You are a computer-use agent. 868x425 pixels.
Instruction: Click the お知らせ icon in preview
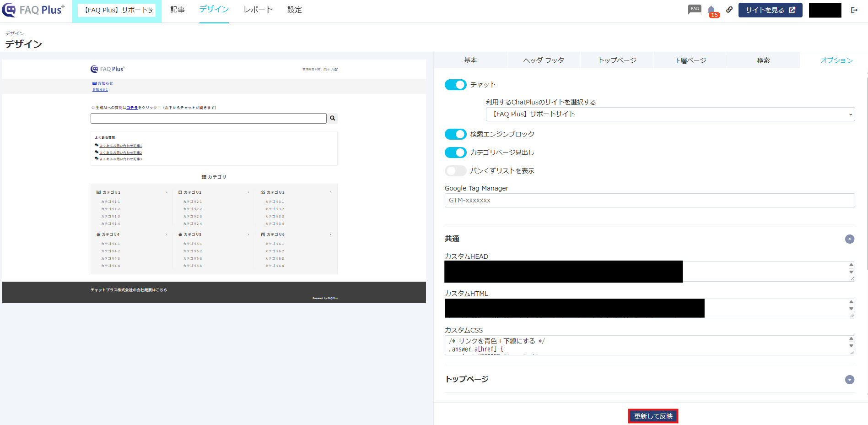94,83
